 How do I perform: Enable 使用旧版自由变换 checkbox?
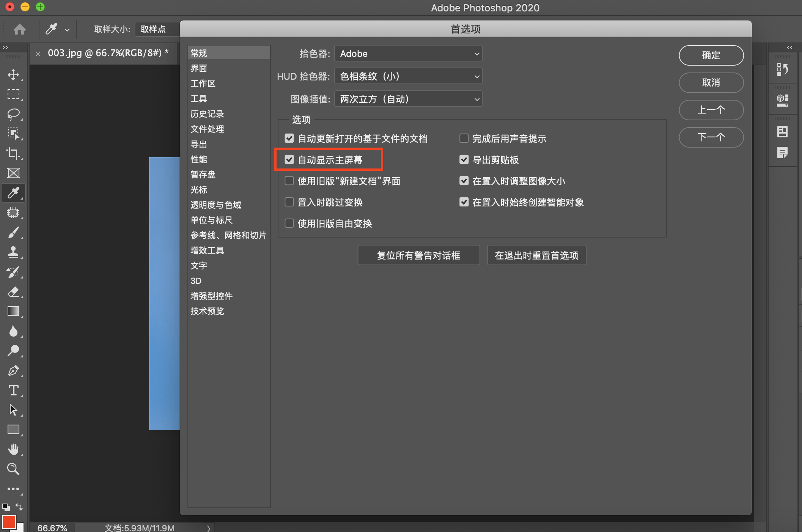pyautogui.click(x=289, y=223)
